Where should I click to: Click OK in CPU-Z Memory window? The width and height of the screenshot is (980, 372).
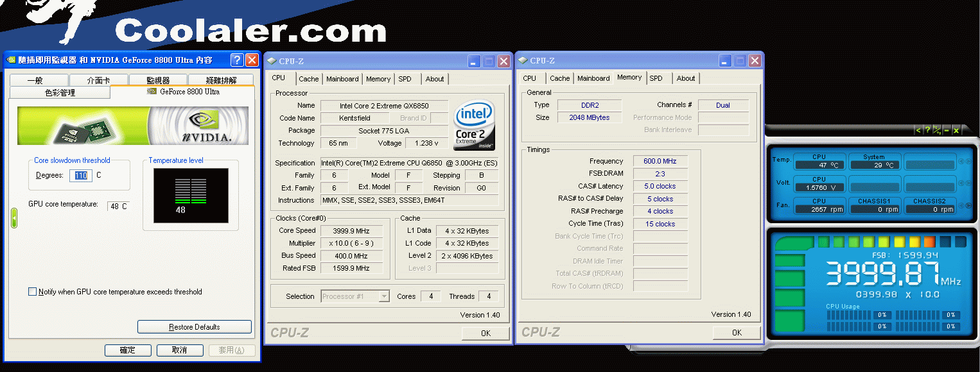[x=737, y=332]
